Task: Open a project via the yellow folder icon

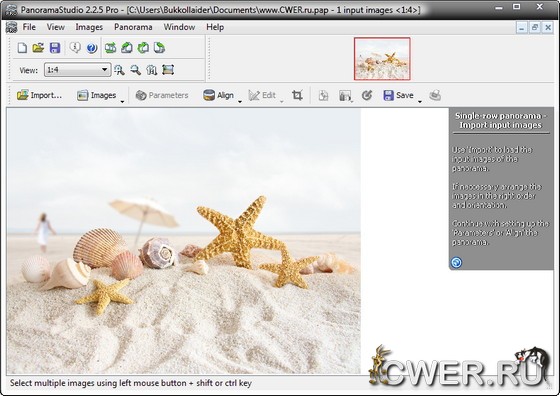Action: tap(38, 47)
